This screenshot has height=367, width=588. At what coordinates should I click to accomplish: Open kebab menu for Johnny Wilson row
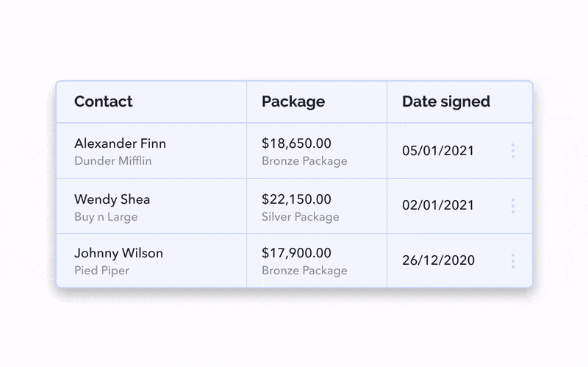point(512,261)
